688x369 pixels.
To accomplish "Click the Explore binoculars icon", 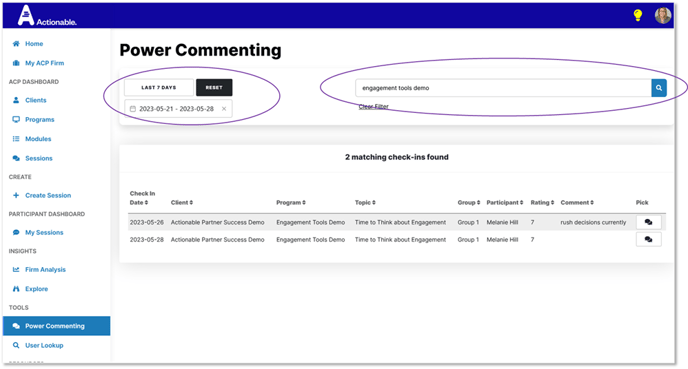I will point(16,289).
